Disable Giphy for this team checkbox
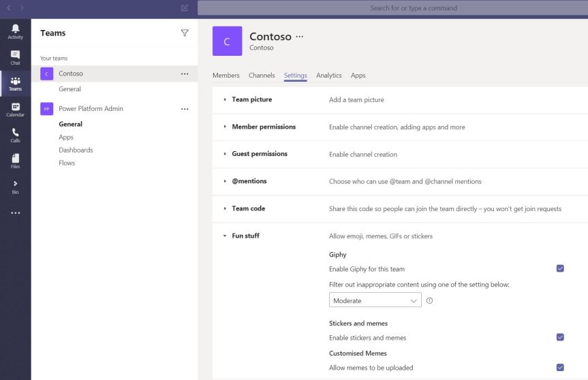The width and height of the screenshot is (588, 380). (560, 268)
